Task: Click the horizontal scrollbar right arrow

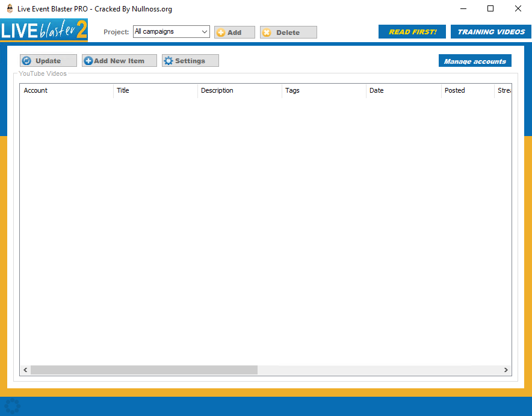Action: 506,370
